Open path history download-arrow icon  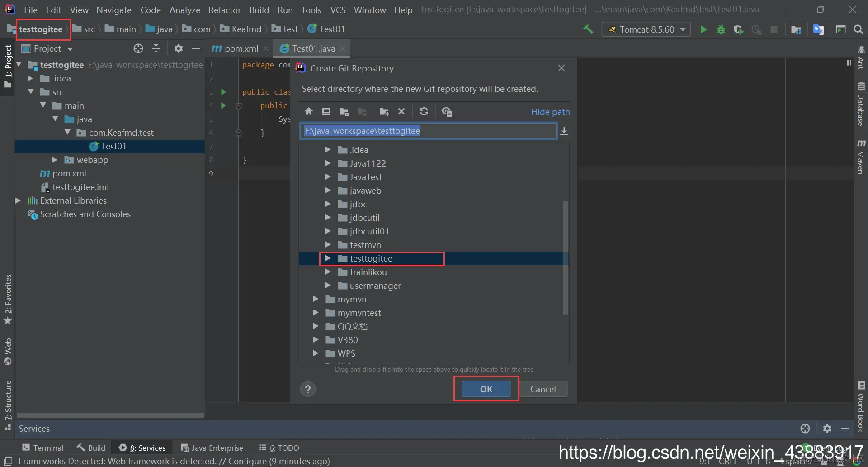pos(564,131)
